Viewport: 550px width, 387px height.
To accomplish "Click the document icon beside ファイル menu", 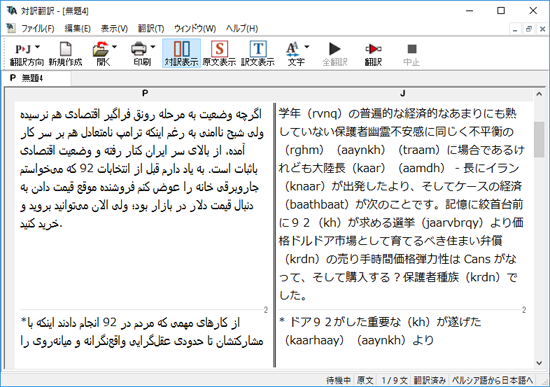I will [x=11, y=28].
